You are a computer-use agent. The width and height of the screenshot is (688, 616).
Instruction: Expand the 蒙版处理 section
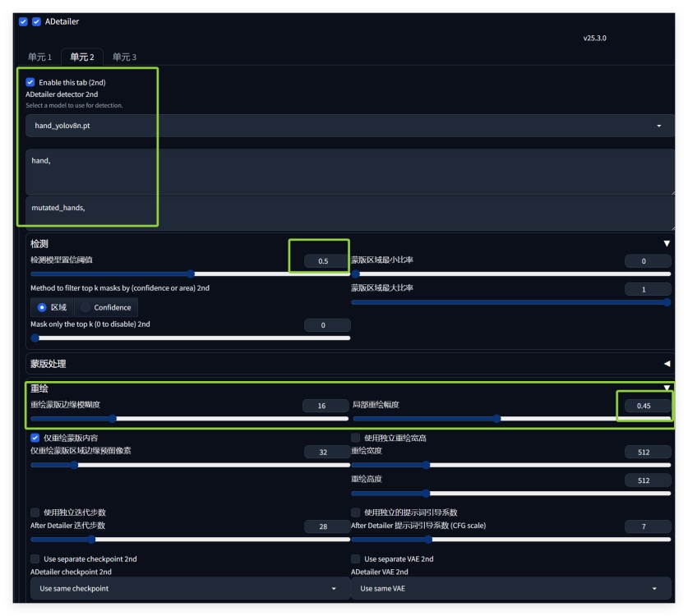coord(667,363)
